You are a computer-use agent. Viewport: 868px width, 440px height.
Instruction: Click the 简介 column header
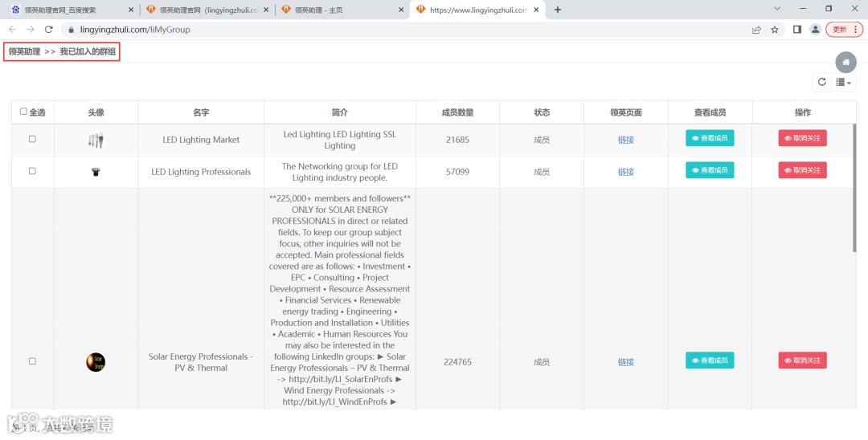tap(339, 112)
